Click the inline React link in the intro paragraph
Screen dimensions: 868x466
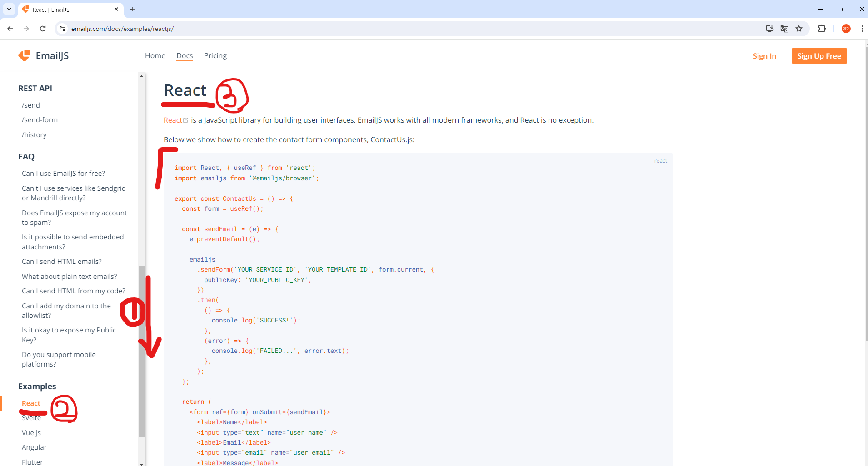tap(173, 120)
